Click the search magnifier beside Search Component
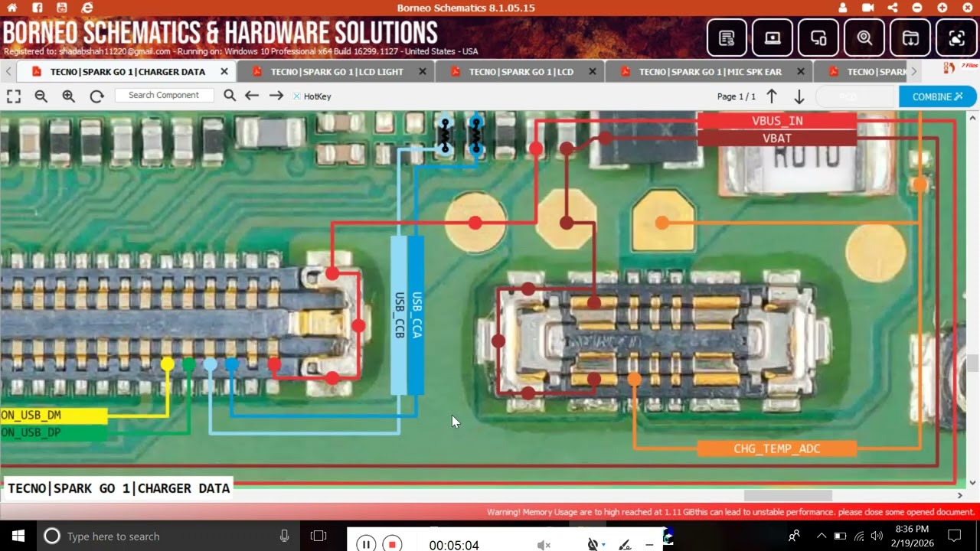The height and width of the screenshot is (551, 980). 230,96
